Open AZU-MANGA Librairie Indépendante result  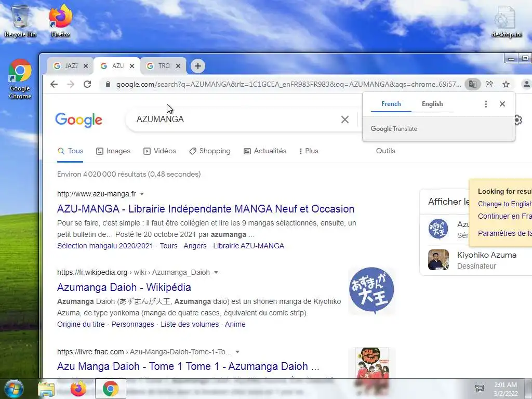(x=206, y=209)
